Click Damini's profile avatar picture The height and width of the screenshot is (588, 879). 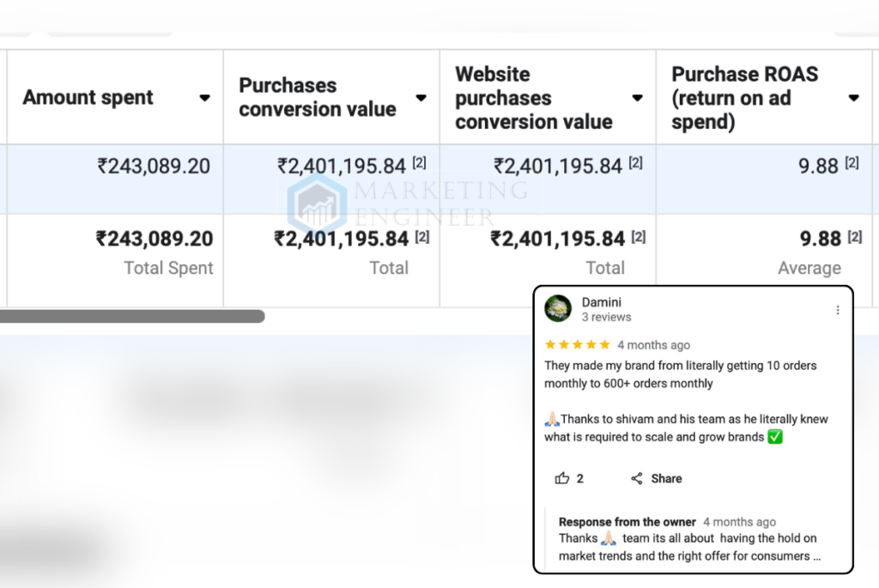point(558,309)
